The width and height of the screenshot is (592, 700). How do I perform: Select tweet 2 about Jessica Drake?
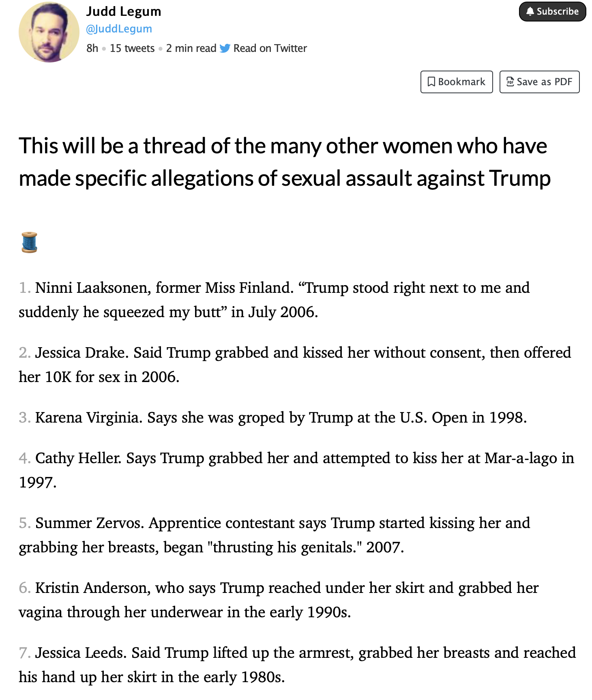click(294, 365)
